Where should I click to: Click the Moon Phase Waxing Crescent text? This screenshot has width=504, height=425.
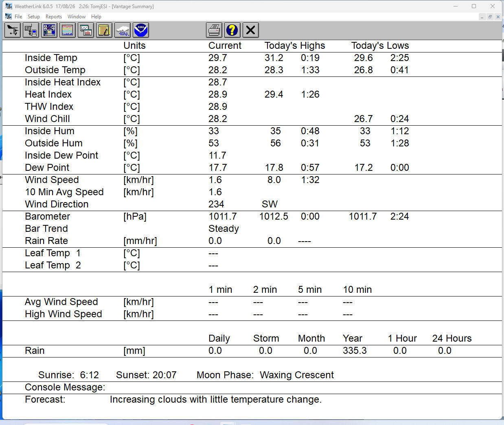pyautogui.click(x=265, y=375)
